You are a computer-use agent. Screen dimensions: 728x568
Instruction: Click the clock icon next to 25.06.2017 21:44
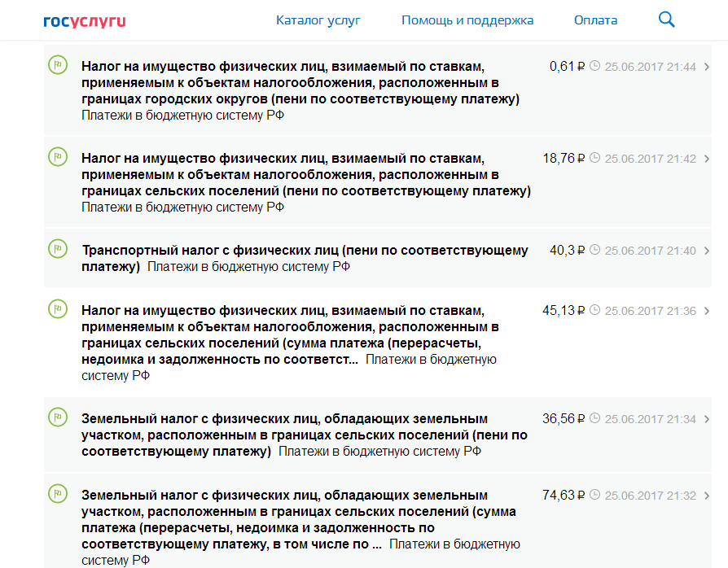[x=594, y=66]
